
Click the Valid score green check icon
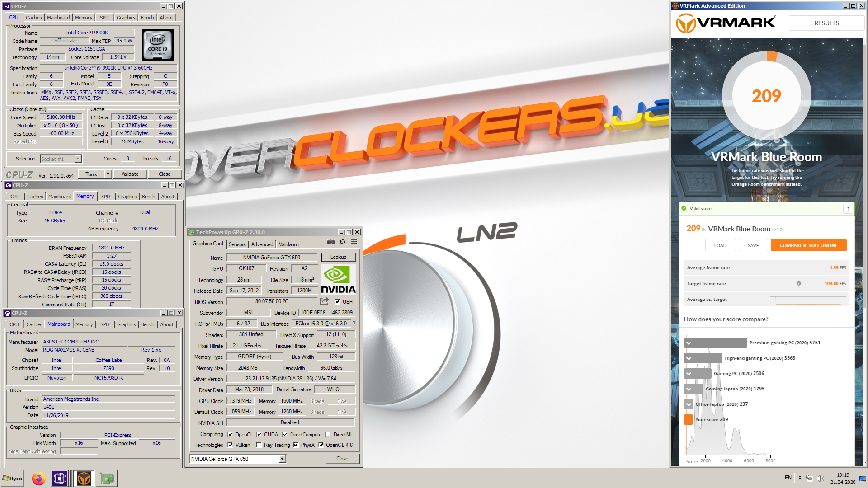[684, 209]
